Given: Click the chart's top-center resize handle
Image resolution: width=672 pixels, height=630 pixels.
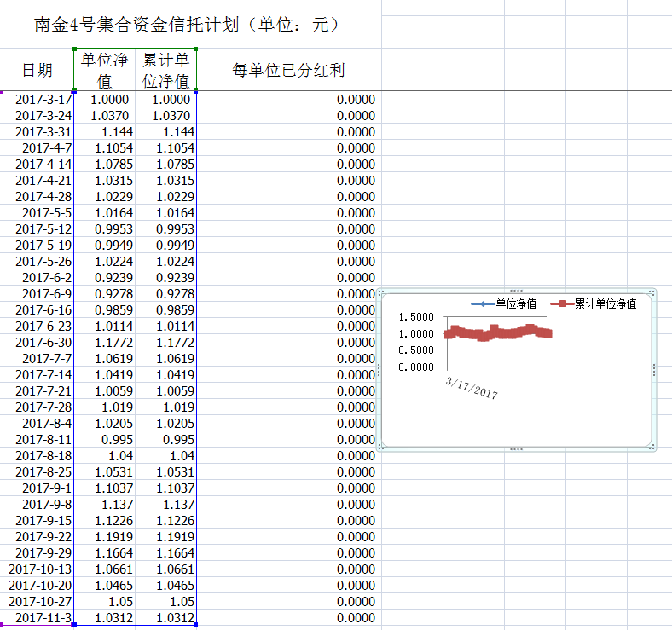Looking at the screenshot, I should pos(515,292).
